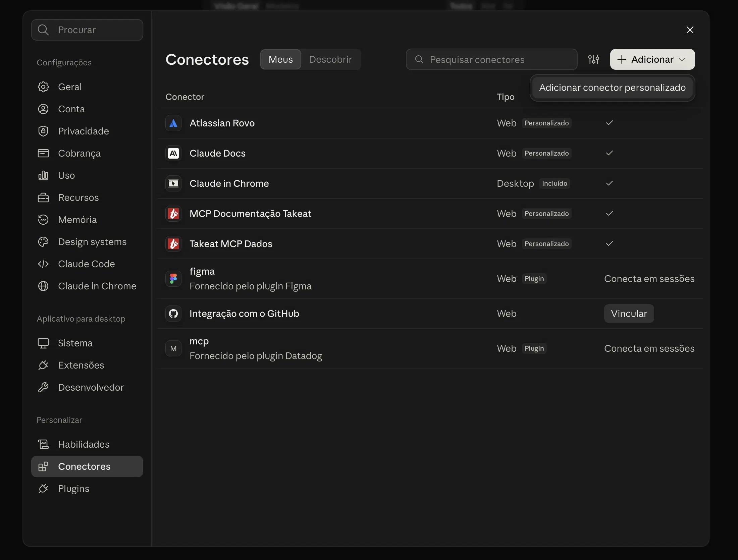Click the Personalizado badge for Claude Docs

(x=546, y=153)
